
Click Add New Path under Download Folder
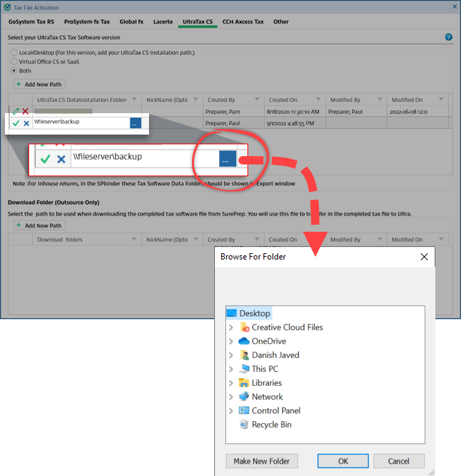(39, 226)
